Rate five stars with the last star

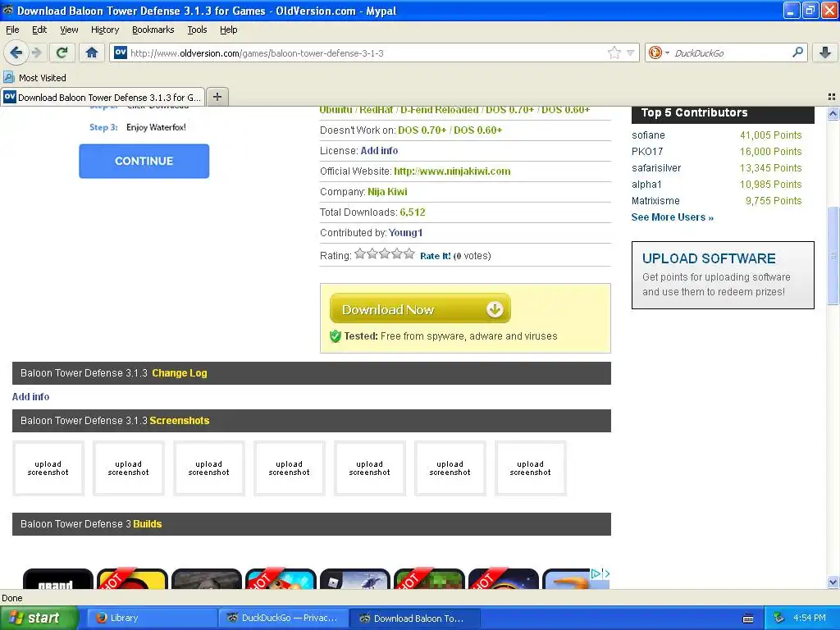(x=409, y=254)
